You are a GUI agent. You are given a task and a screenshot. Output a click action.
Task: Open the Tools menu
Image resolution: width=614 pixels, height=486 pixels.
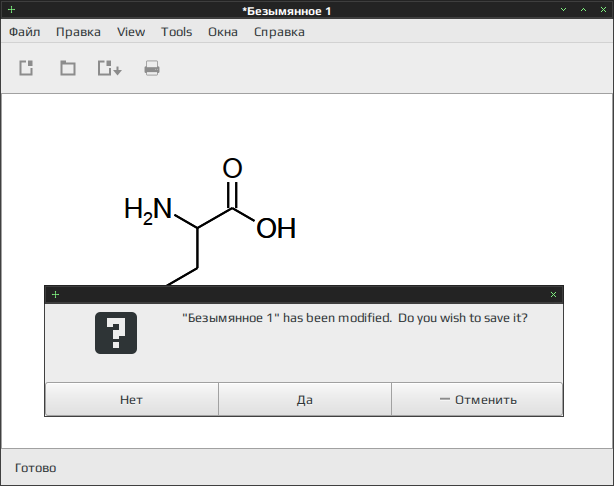tap(177, 32)
